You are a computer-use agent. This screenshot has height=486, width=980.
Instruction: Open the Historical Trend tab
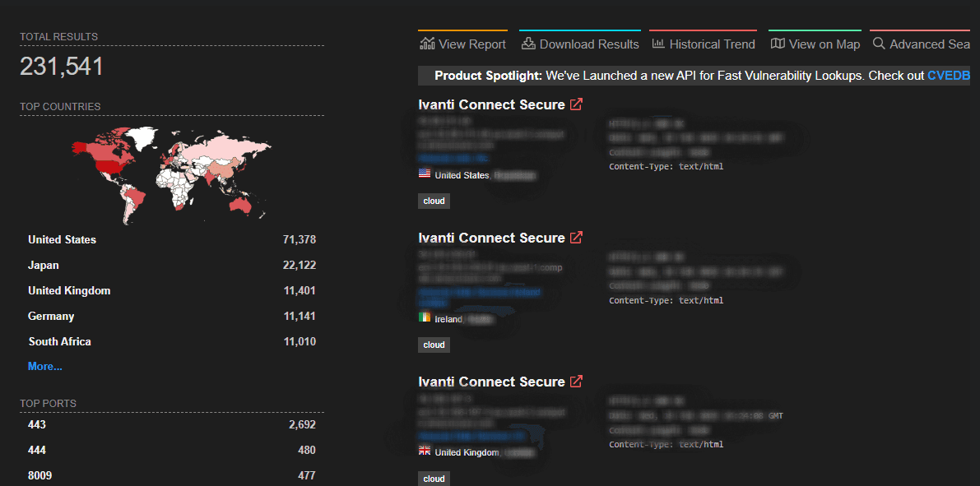click(x=712, y=44)
